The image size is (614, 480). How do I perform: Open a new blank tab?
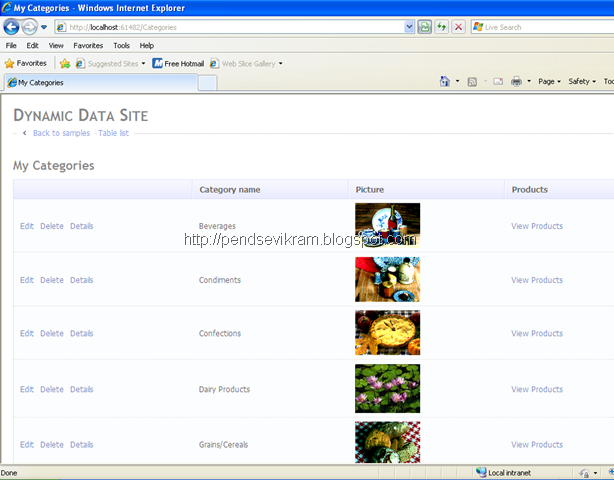coord(208,83)
